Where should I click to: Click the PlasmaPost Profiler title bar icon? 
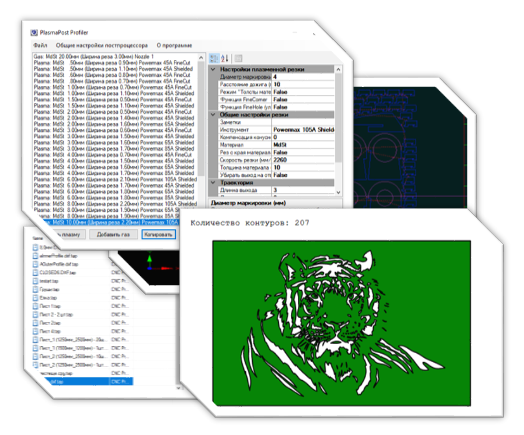[x=34, y=32]
